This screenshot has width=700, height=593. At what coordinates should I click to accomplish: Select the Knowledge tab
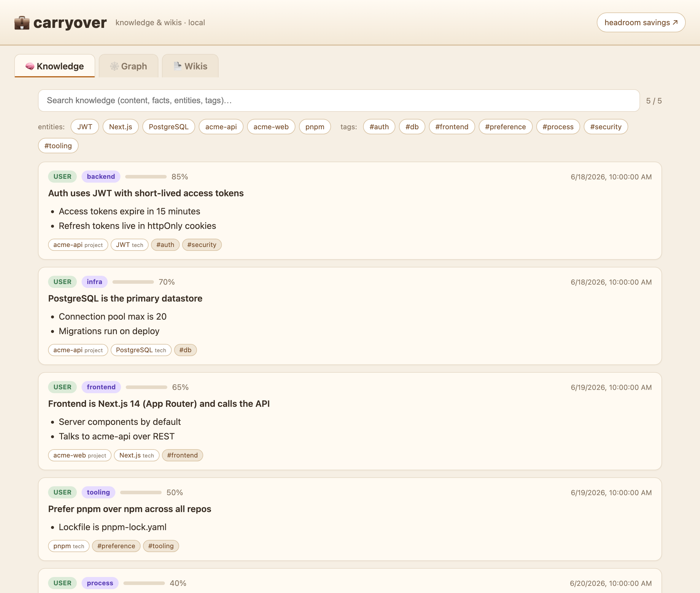click(x=55, y=66)
